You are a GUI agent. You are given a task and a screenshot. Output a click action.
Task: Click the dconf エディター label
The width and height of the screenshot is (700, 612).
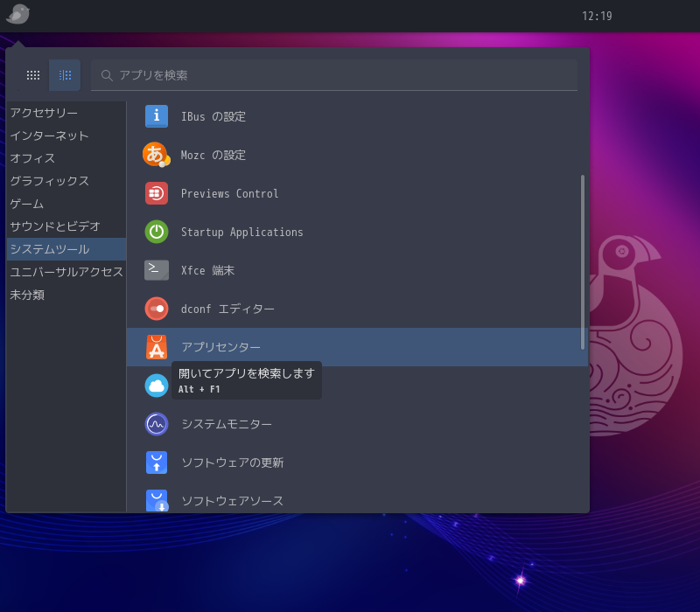pyautogui.click(x=227, y=309)
